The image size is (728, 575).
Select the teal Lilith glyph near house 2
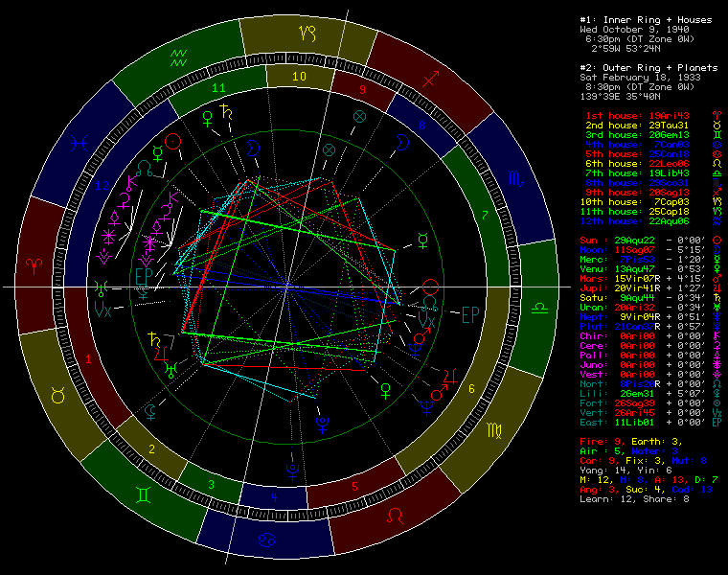click(150, 411)
